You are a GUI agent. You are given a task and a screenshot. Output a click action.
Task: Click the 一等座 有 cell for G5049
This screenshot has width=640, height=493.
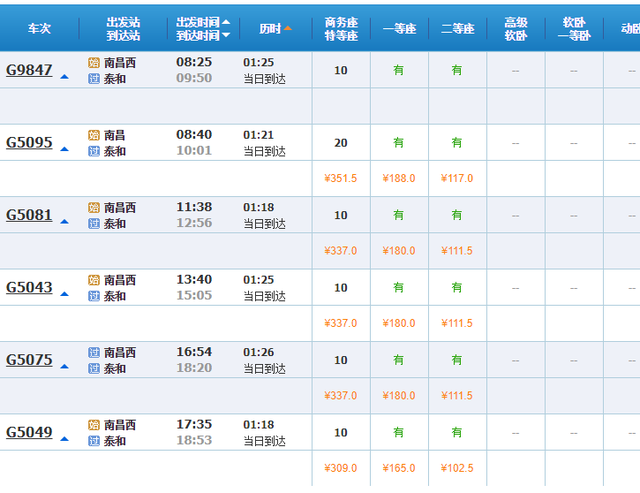tap(399, 433)
